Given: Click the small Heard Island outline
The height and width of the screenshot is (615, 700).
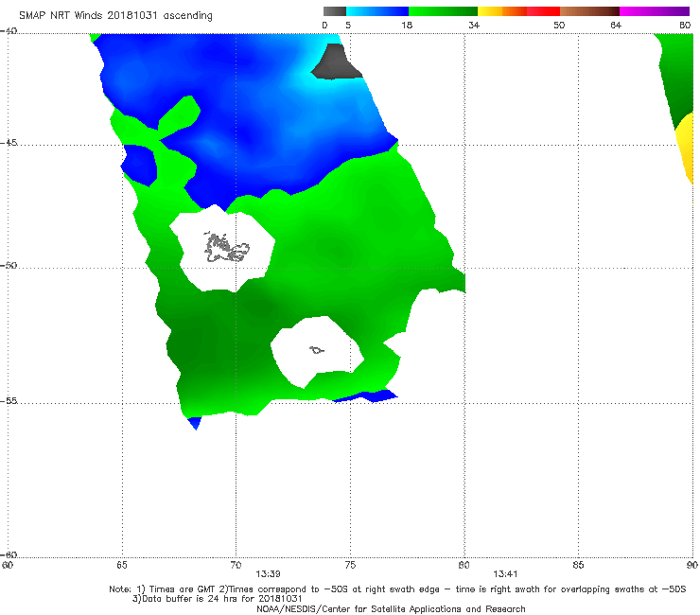Looking at the screenshot, I should (317, 350).
